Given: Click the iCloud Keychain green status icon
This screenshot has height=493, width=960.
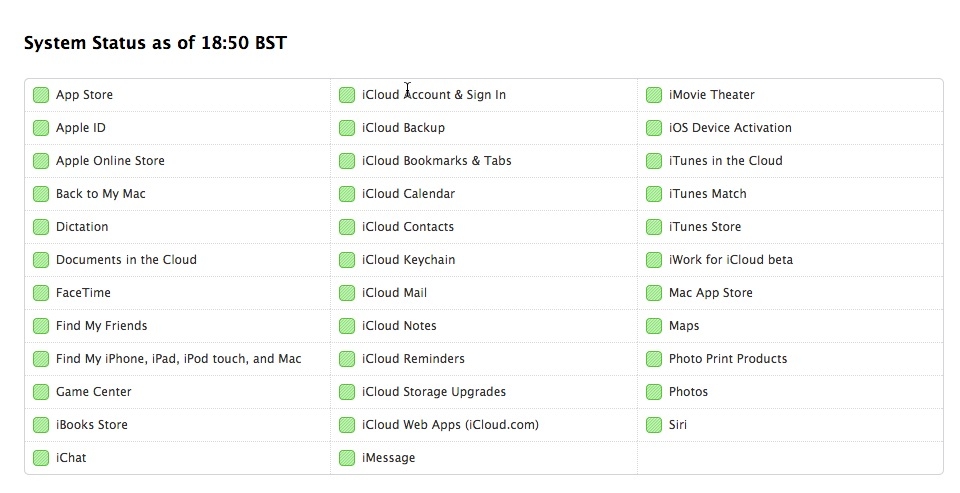Looking at the screenshot, I should coord(347,260).
